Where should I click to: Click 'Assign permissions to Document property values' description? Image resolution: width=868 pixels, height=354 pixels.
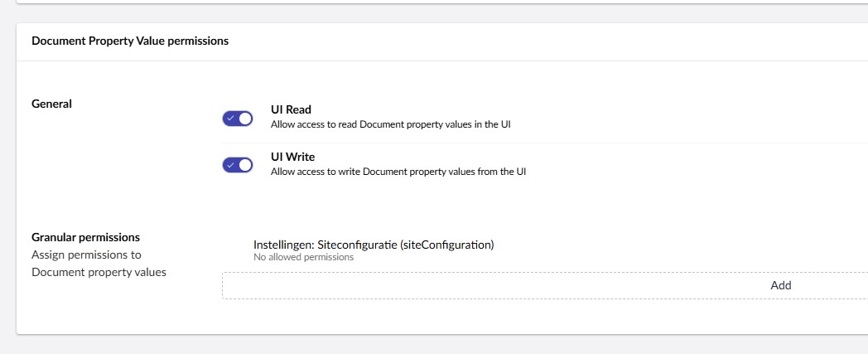98,264
